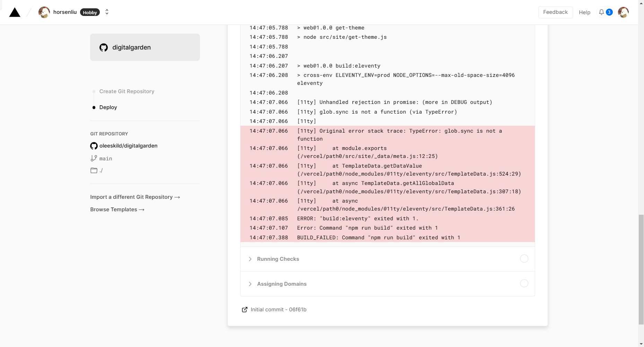Screen dimensions: 644x347
Task: Open Browse Templates link
Action: pyautogui.click(x=117, y=210)
